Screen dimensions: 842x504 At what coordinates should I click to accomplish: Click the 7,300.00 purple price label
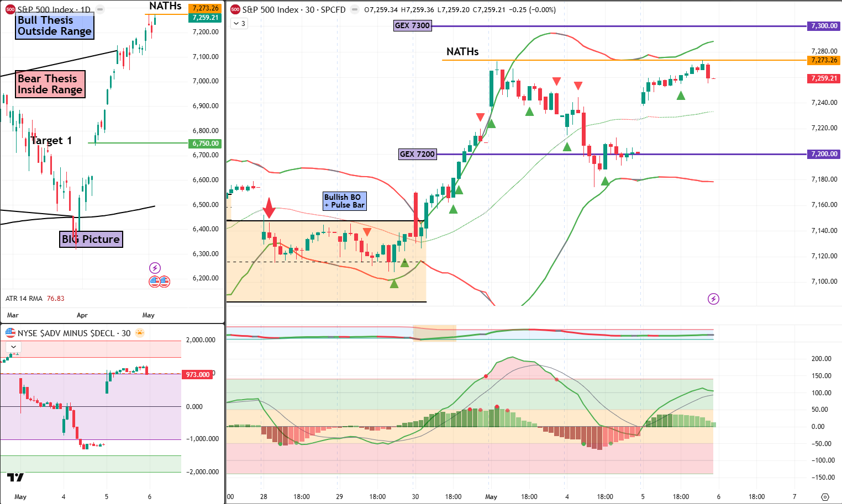[x=824, y=26]
